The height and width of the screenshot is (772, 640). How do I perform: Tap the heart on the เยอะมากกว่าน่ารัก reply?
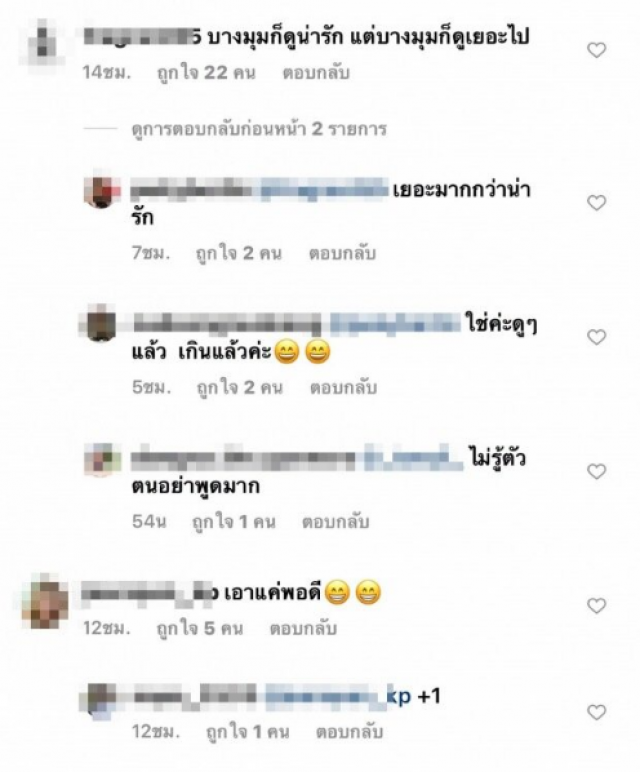pyautogui.click(x=597, y=202)
